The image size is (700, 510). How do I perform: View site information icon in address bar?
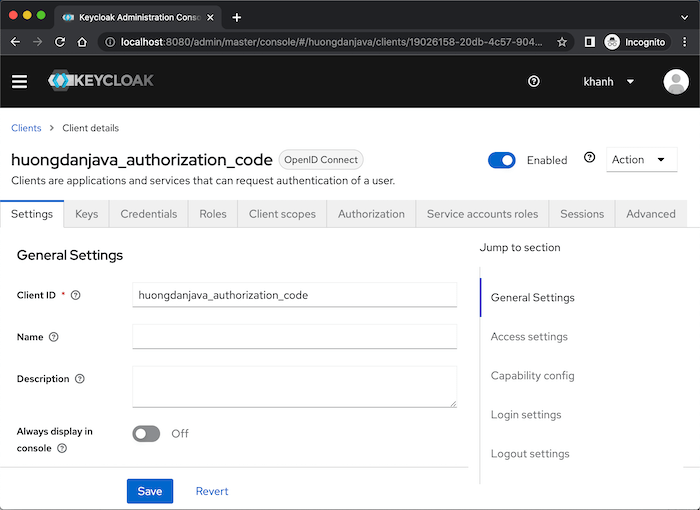point(109,42)
